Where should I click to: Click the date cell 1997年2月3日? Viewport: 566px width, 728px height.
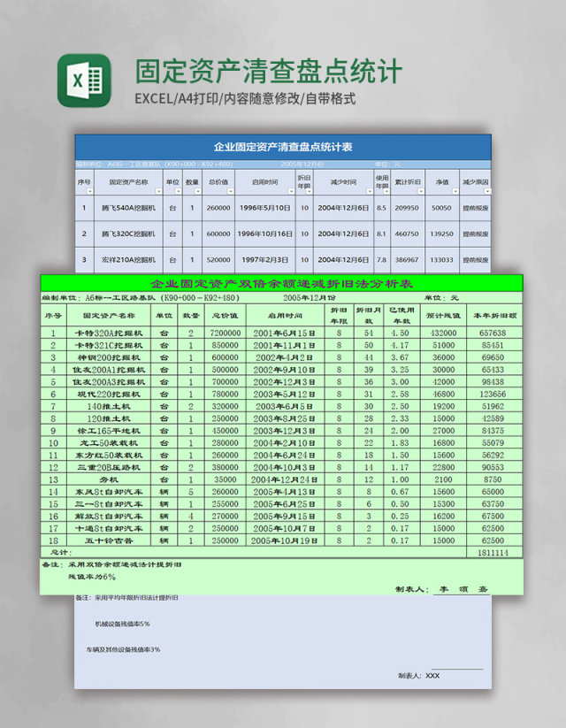click(x=265, y=260)
